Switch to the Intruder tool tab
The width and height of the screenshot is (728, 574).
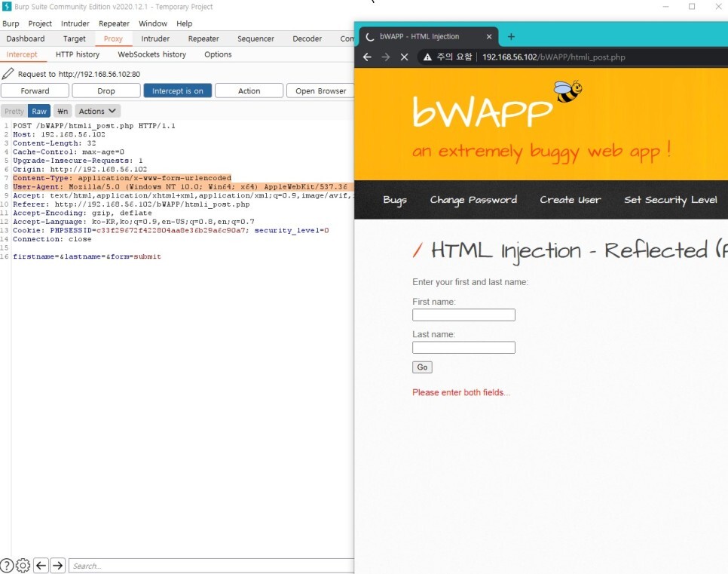[x=155, y=38]
